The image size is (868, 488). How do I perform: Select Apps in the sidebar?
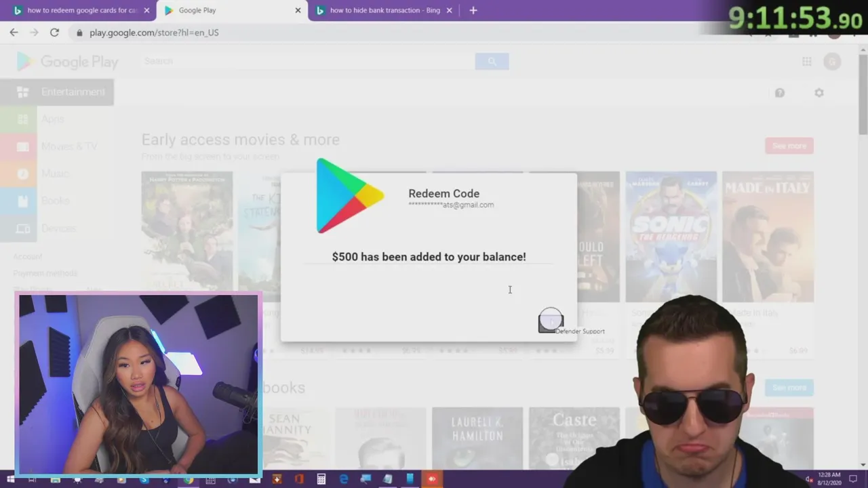click(x=57, y=119)
